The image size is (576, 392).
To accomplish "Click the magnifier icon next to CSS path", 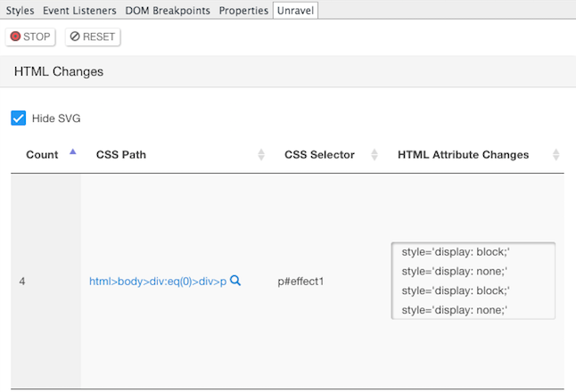I will [x=235, y=281].
